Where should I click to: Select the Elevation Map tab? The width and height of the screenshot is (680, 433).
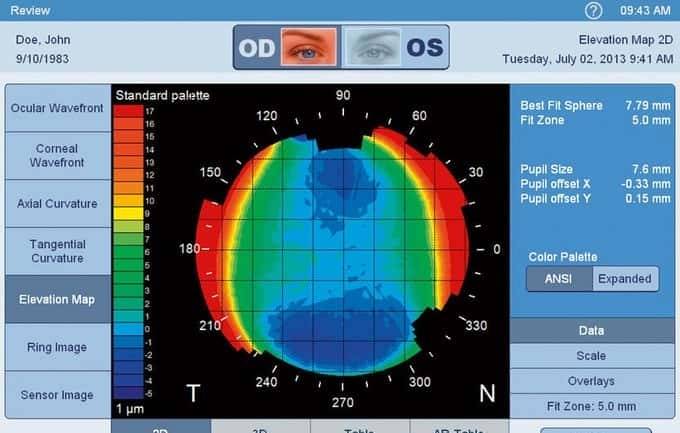tap(58, 299)
